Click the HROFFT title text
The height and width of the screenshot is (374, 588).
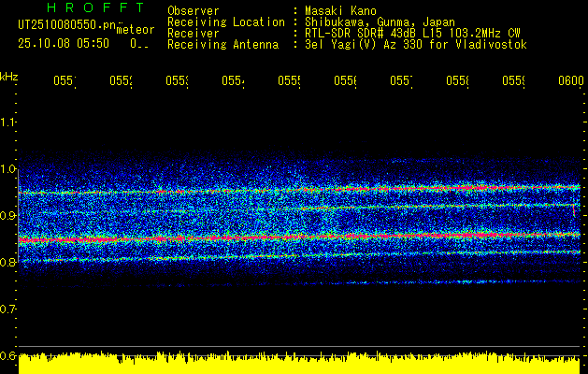click(95, 7)
